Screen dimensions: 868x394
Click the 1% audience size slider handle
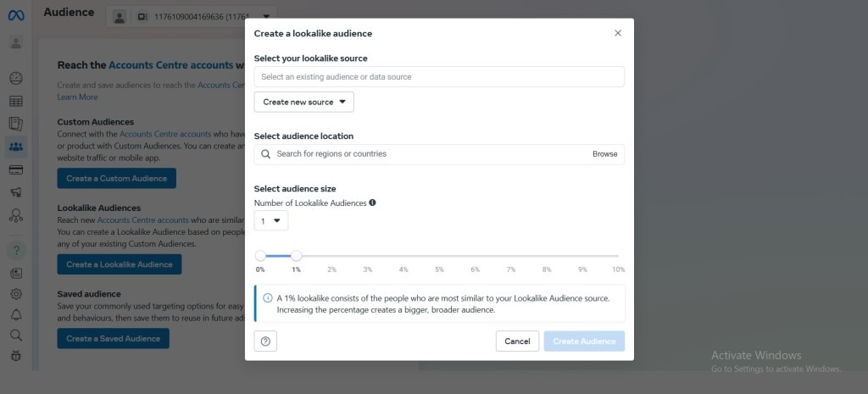pyautogui.click(x=296, y=255)
